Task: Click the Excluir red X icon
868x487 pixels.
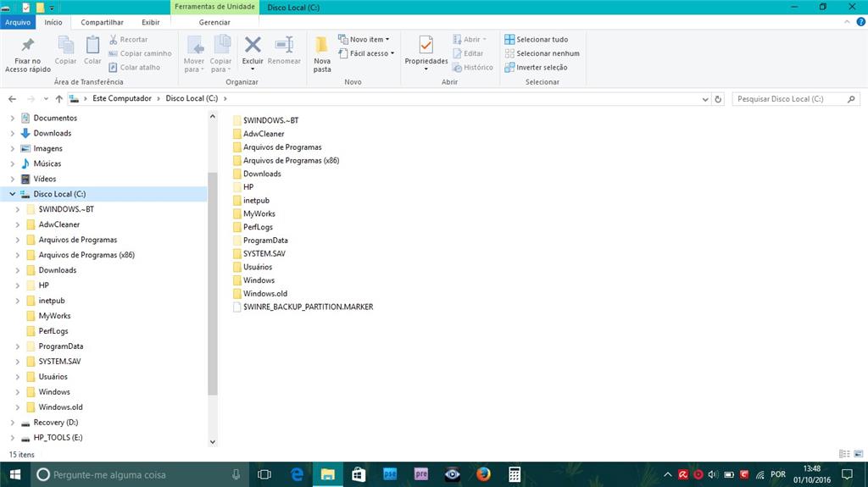Action: (x=253, y=45)
